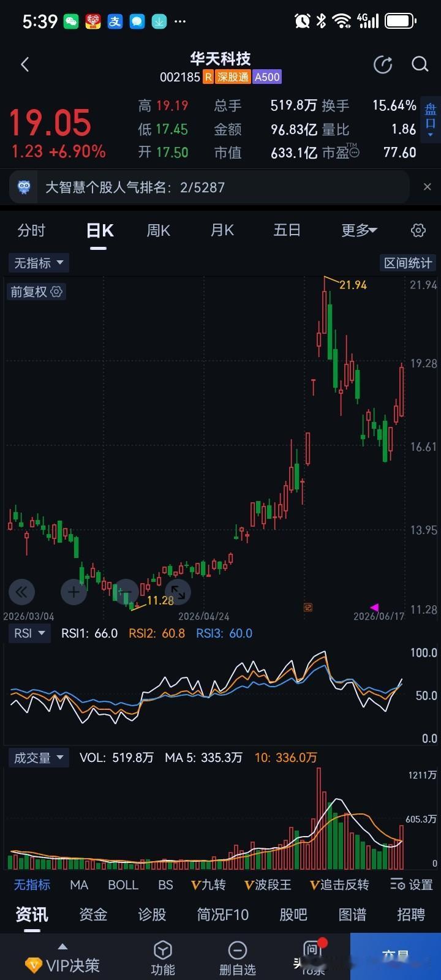
Task: Enable VIP 波段王 indicator
Action: coord(268,884)
